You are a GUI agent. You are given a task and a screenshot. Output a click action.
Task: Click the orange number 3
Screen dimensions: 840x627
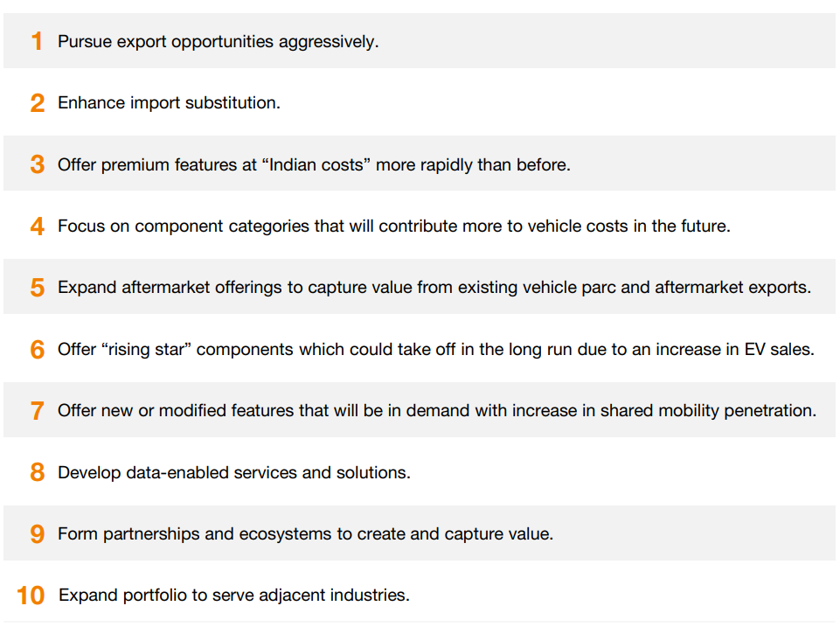click(38, 164)
